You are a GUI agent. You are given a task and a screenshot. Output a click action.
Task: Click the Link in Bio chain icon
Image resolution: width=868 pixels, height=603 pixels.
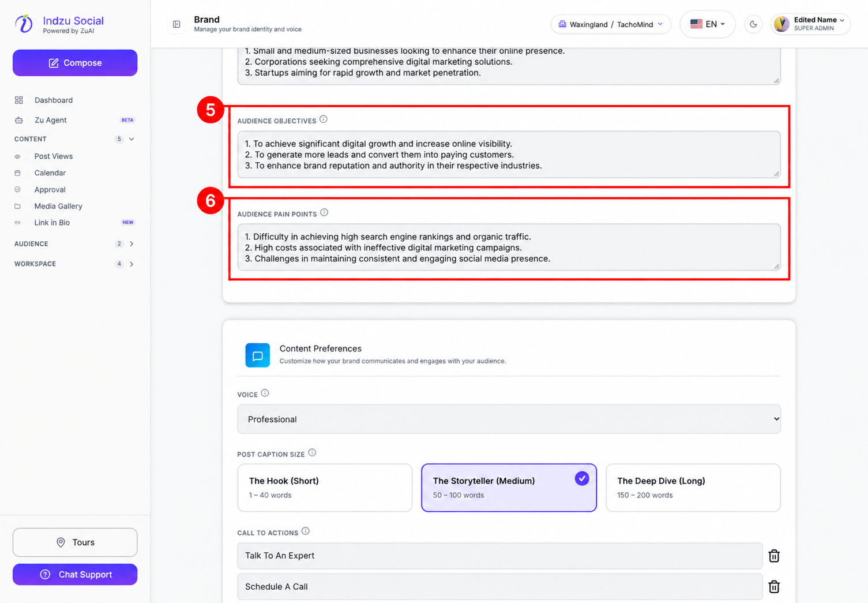(x=17, y=223)
